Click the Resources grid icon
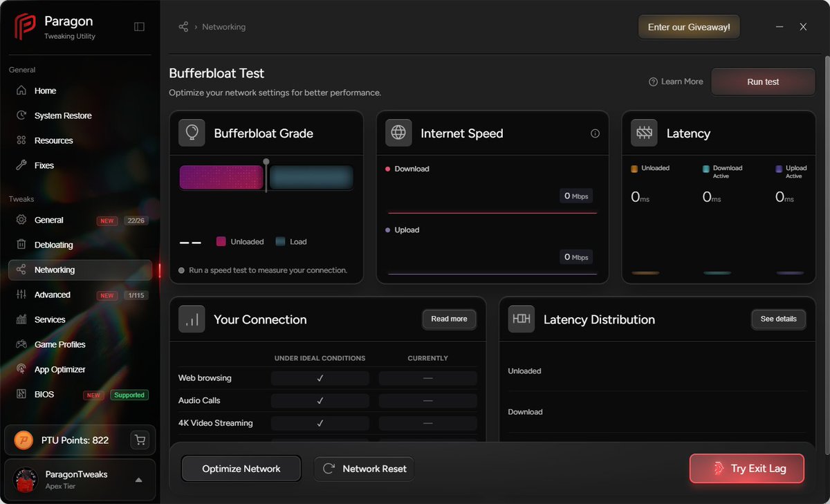This screenshot has width=830, height=504. click(x=21, y=140)
